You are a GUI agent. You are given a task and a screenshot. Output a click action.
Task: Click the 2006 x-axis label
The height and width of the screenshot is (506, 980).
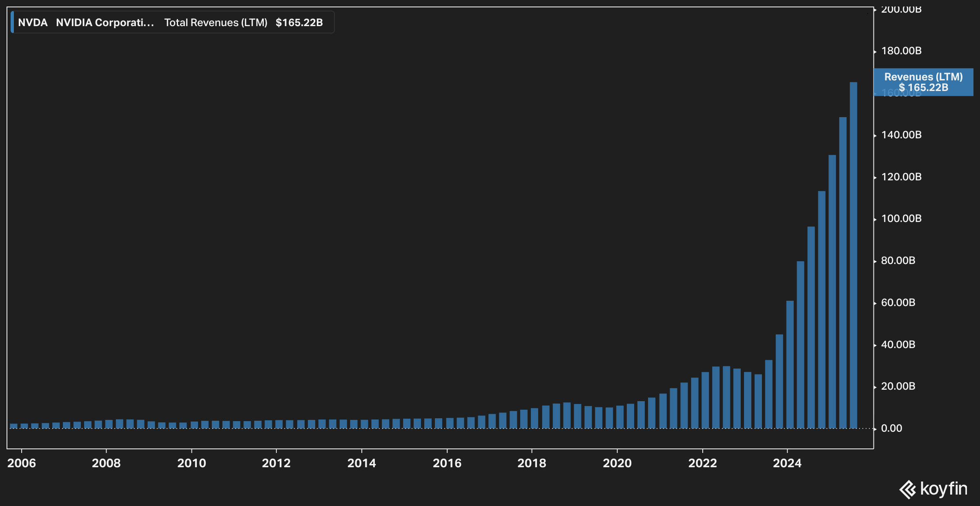(x=22, y=463)
